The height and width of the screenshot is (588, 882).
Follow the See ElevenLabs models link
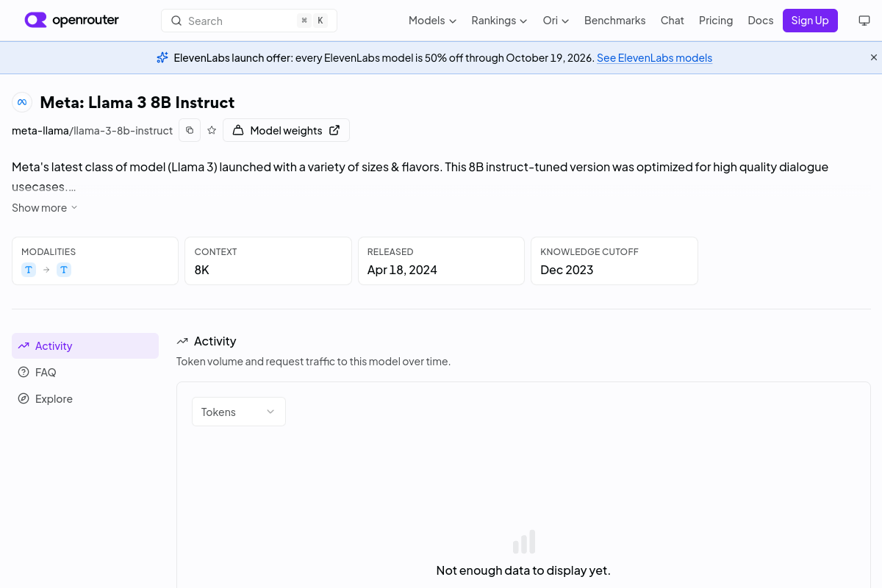(654, 58)
